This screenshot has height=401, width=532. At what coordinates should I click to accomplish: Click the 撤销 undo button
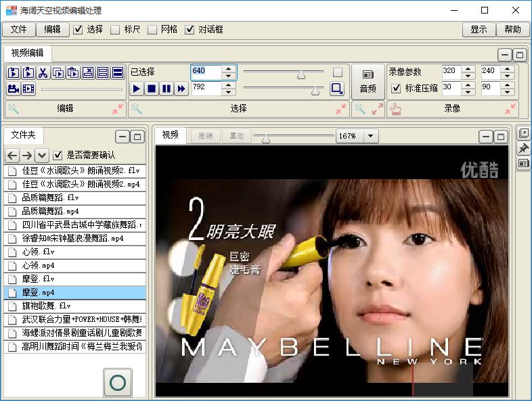click(x=206, y=137)
